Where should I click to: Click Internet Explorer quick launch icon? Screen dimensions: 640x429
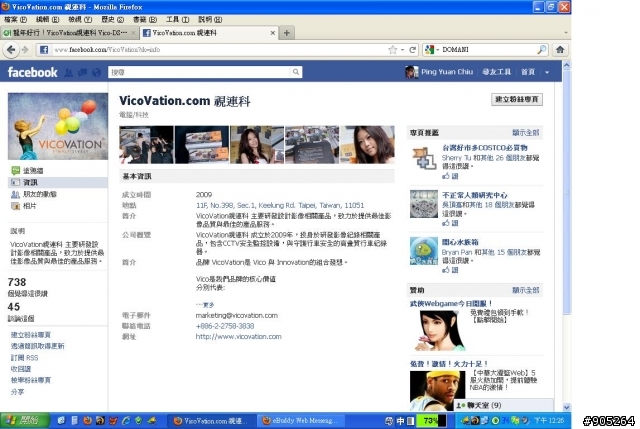[126, 420]
